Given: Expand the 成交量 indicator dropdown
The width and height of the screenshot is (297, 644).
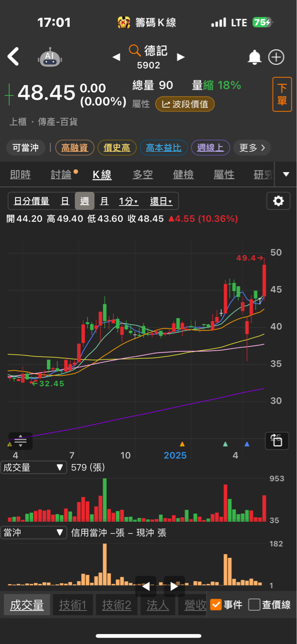Looking at the screenshot, I should click(34, 467).
